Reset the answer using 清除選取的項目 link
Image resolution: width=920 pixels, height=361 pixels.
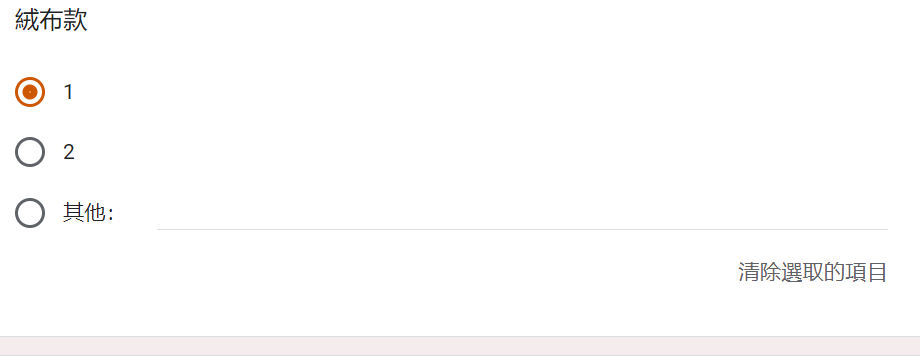[x=812, y=272]
